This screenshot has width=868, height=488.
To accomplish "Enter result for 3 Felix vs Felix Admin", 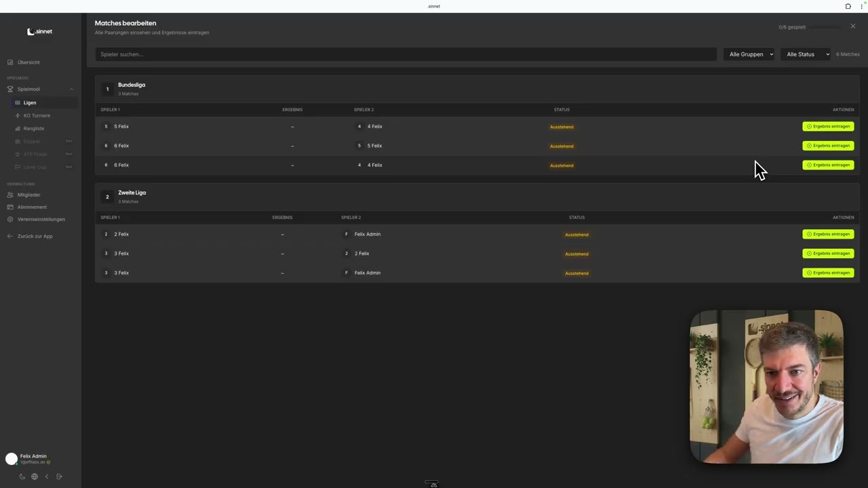I will (x=828, y=272).
